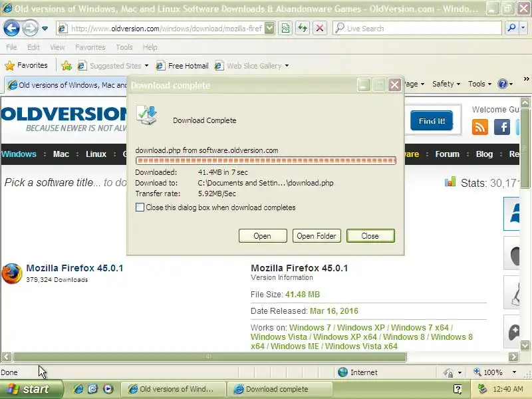Switch to Old versions of Wind... taskbar button
The width and height of the screenshot is (532, 399).
click(173, 389)
